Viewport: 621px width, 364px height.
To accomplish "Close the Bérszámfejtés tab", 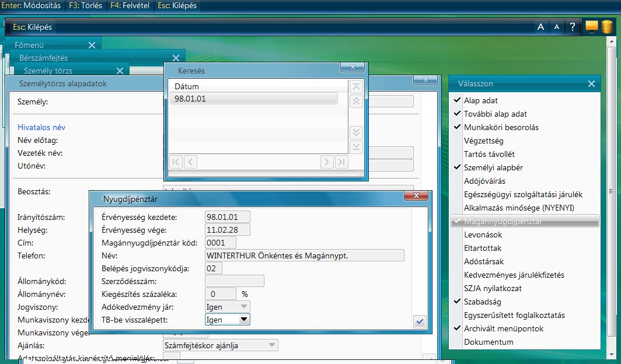I will pos(176,58).
